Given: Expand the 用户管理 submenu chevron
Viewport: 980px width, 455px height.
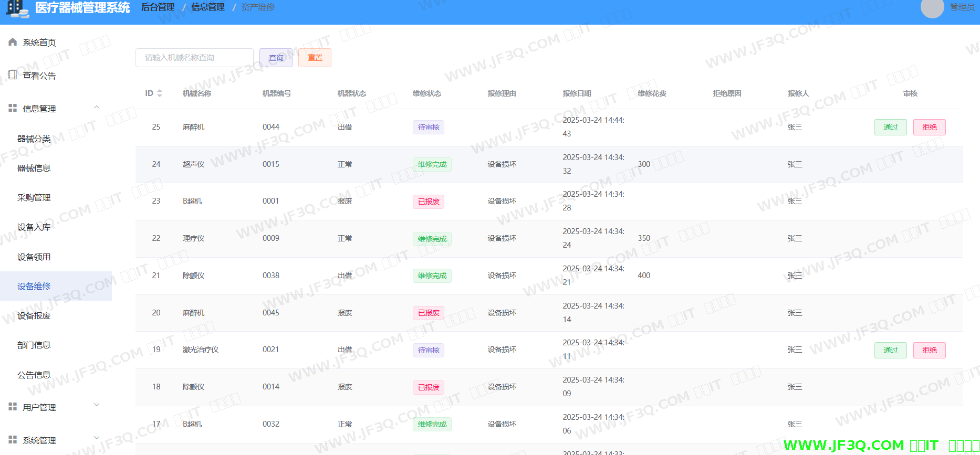Looking at the screenshot, I should (x=97, y=405).
